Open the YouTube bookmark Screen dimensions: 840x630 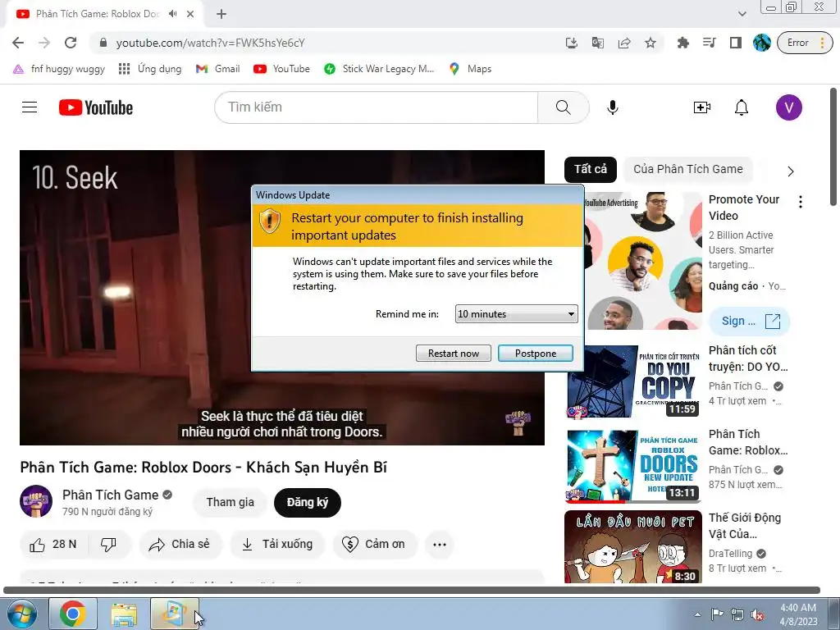[x=282, y=69]
